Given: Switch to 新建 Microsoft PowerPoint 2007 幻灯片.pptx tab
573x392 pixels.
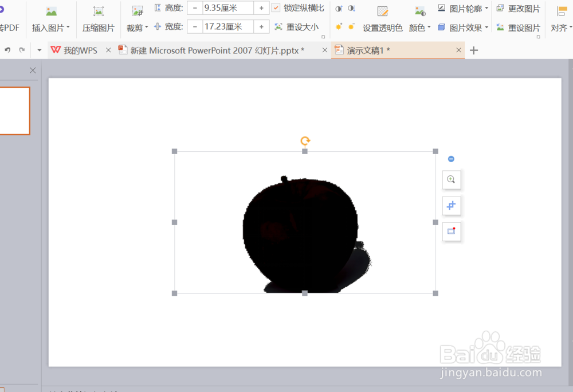Looking at the screenshot, I should pyautogui.click(x=217, y=50).
